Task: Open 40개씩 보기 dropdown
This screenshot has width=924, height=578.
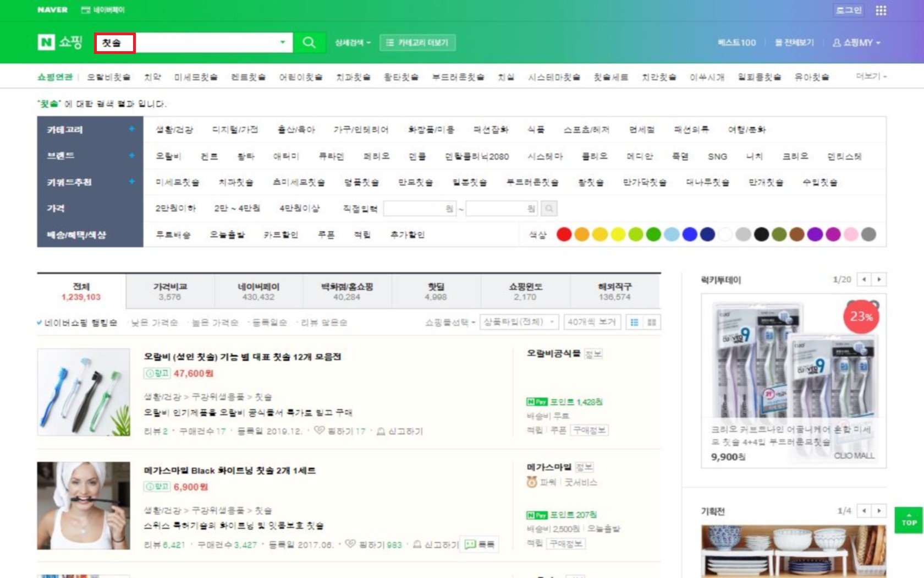Action: (x=592, y=322)
